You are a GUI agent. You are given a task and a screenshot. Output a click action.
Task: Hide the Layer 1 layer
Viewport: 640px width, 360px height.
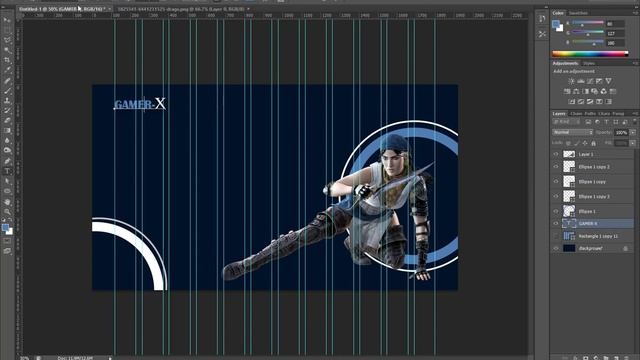(x=556, y=154)
